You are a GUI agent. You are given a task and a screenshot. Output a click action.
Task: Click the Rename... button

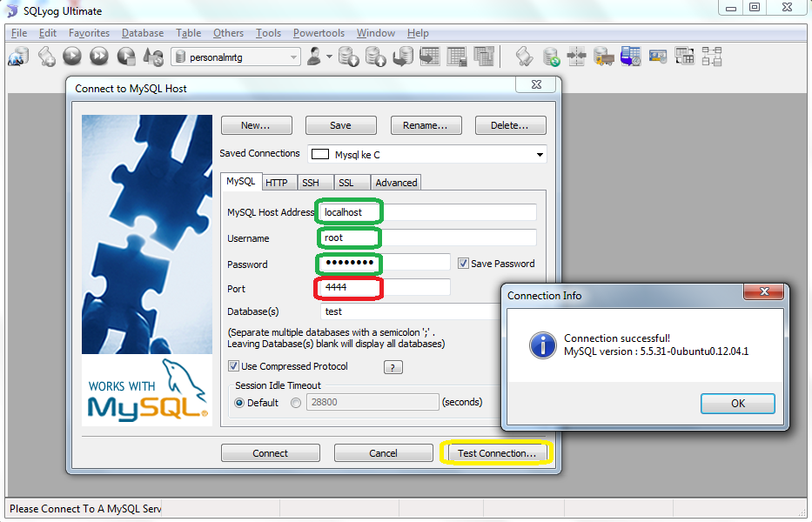pos(426,125)
